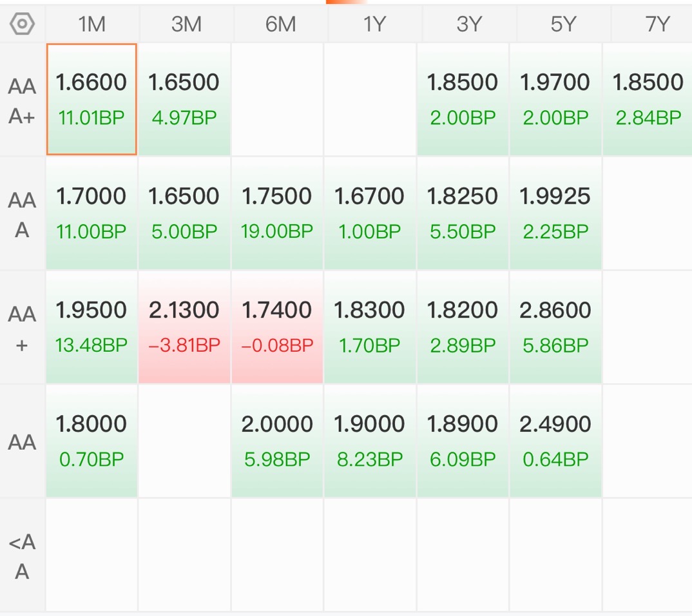Select the 5Y tenor column header
The image size is (692, 616).
pyautogui.click(x=563, y=24)
